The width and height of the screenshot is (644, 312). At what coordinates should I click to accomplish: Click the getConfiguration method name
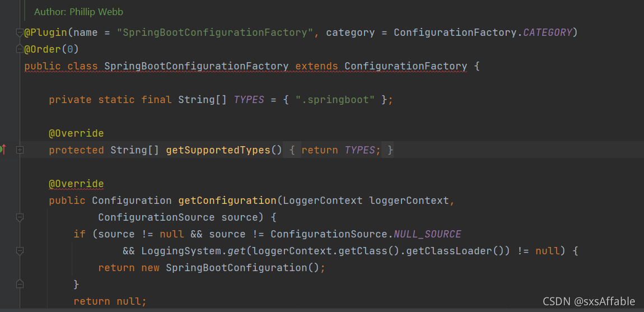click(x=227, y=201)
